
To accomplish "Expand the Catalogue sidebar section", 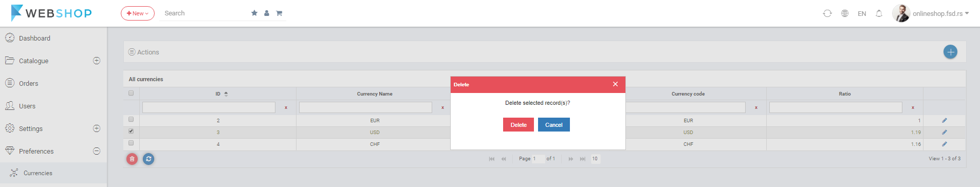I will (x=97, y=61).
